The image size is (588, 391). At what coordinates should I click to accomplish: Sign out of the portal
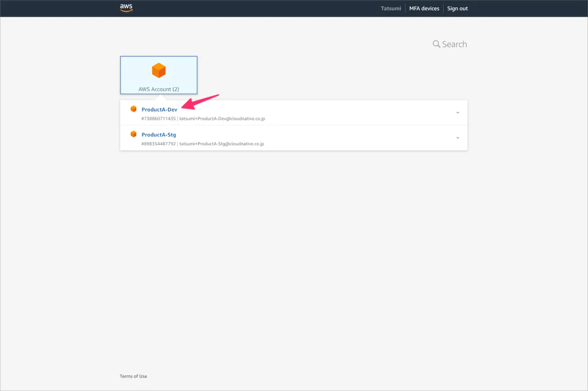coord(457,8)
